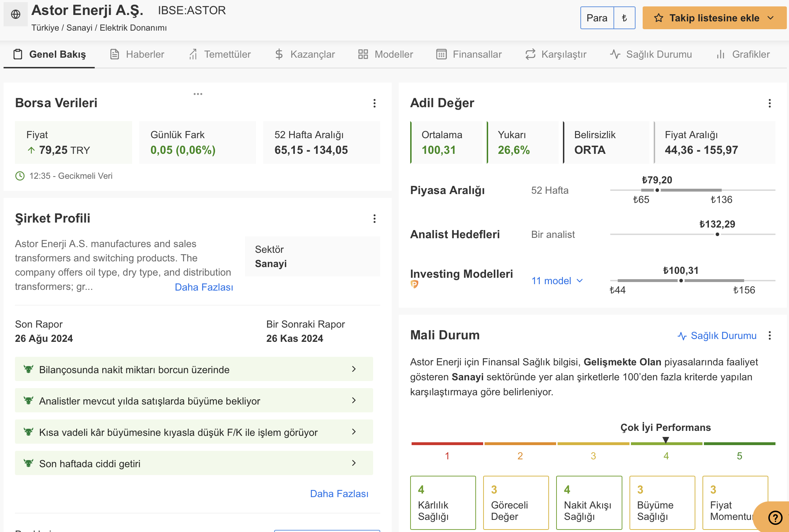
Task: Click the Çok İyi Performans score pointer
Action: click(666, 440)
